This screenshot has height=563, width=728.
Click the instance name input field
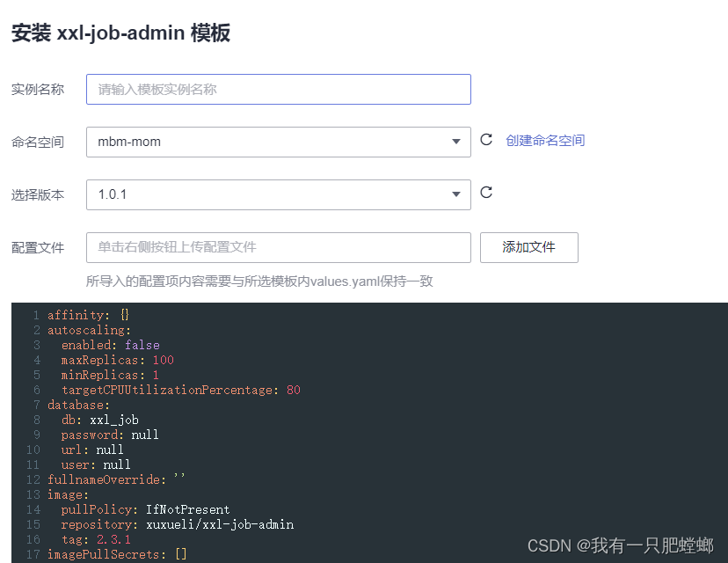pos(279,89)
